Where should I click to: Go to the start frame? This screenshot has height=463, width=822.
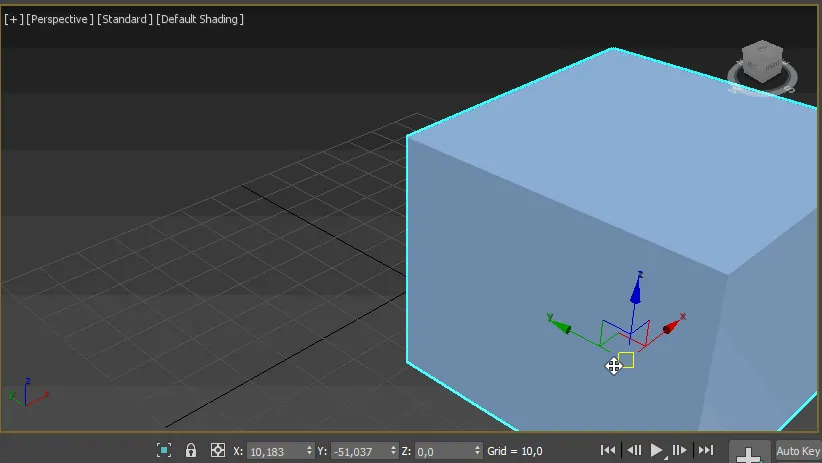click(607, 451)
